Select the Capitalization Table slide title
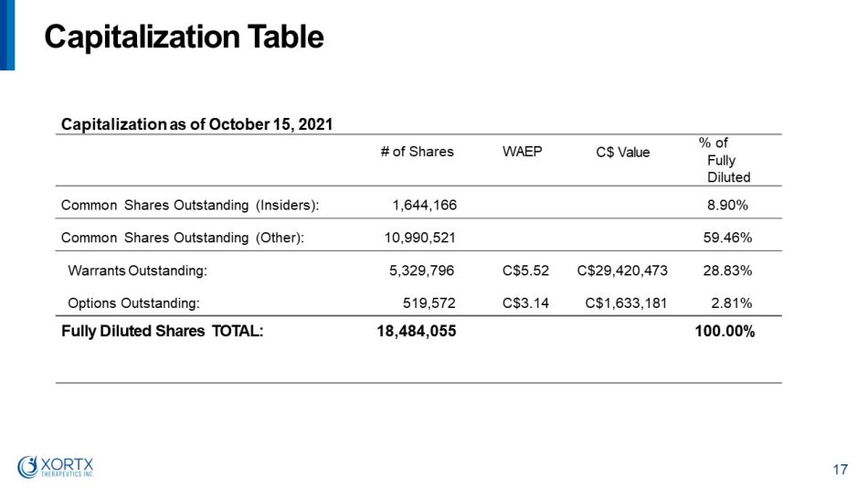The image size is (868, 488). [x=185, y=37]
